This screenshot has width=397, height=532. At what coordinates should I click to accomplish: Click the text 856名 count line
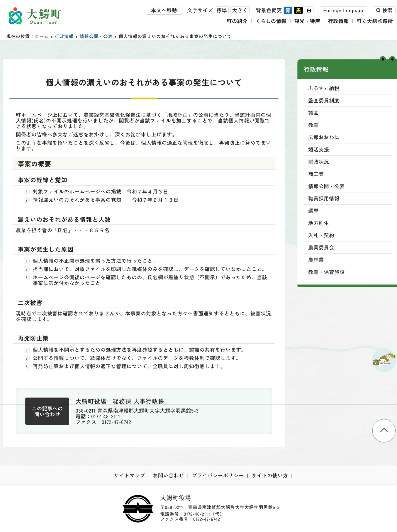[63, 231]
